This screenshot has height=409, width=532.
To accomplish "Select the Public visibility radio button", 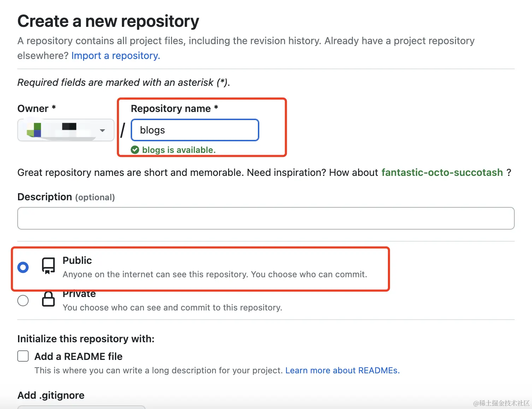I will [23, 267].
